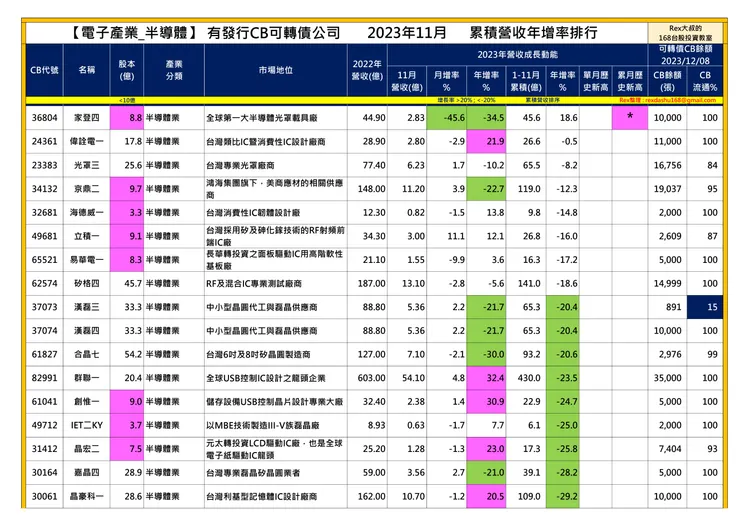Screen dimensions: 740x523
Task: Select the 可轉債CB餘額 2023/12/08 header
Action: point(685,55)
